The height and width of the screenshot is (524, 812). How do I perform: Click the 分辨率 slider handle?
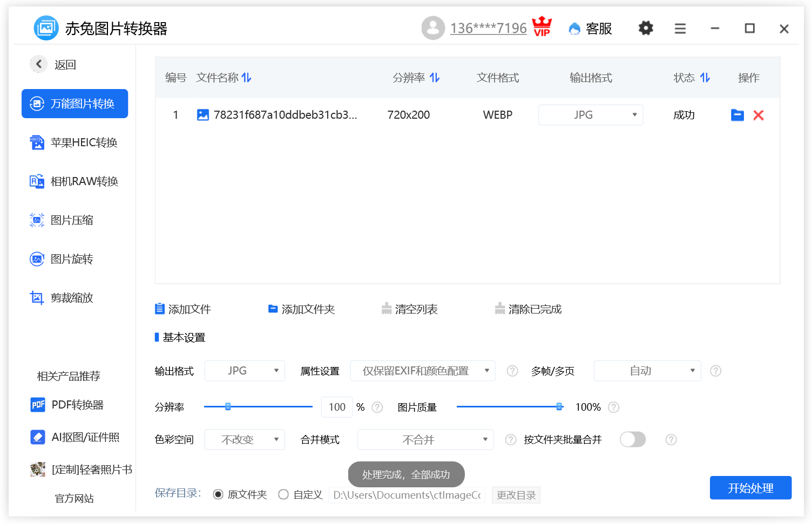coord(228,406)
